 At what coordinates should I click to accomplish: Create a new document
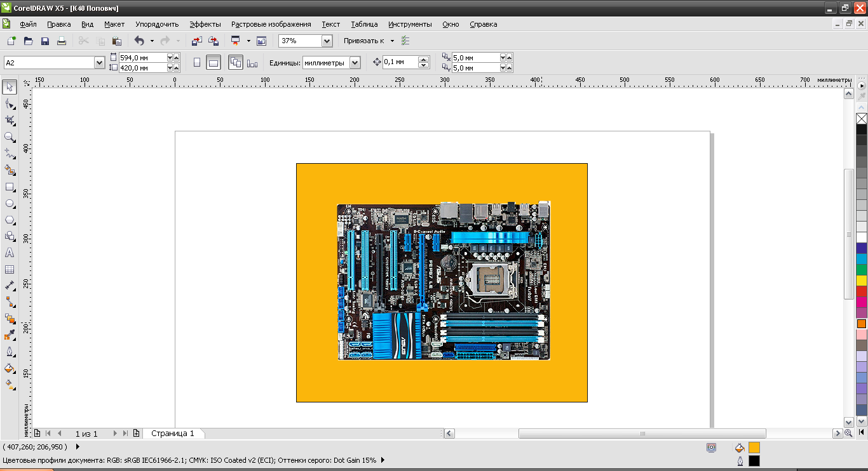click(11, 41)
